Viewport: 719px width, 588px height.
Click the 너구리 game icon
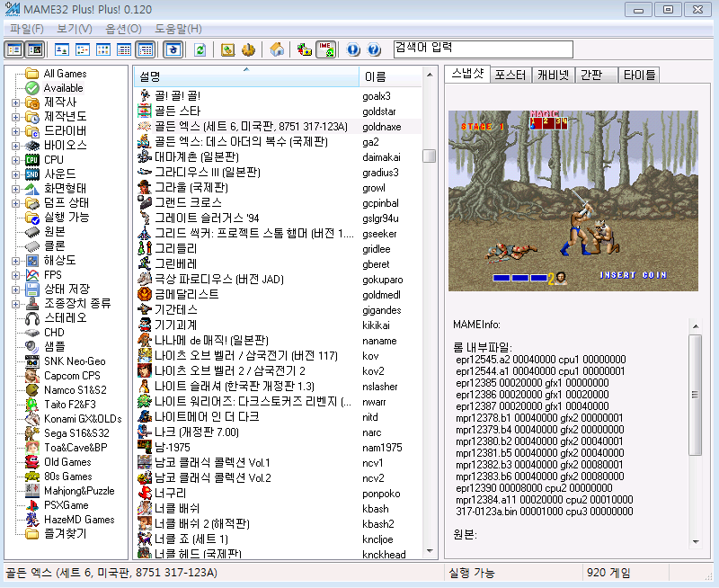tap(145, 493)
